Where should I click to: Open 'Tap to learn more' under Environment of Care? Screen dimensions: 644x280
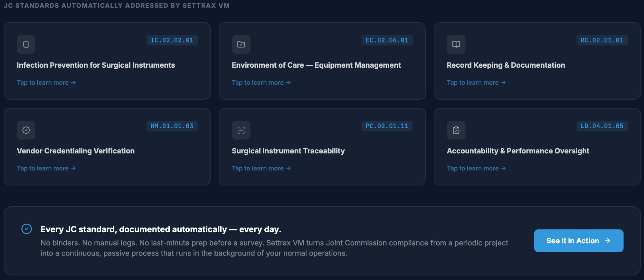[x=261, y=82]
